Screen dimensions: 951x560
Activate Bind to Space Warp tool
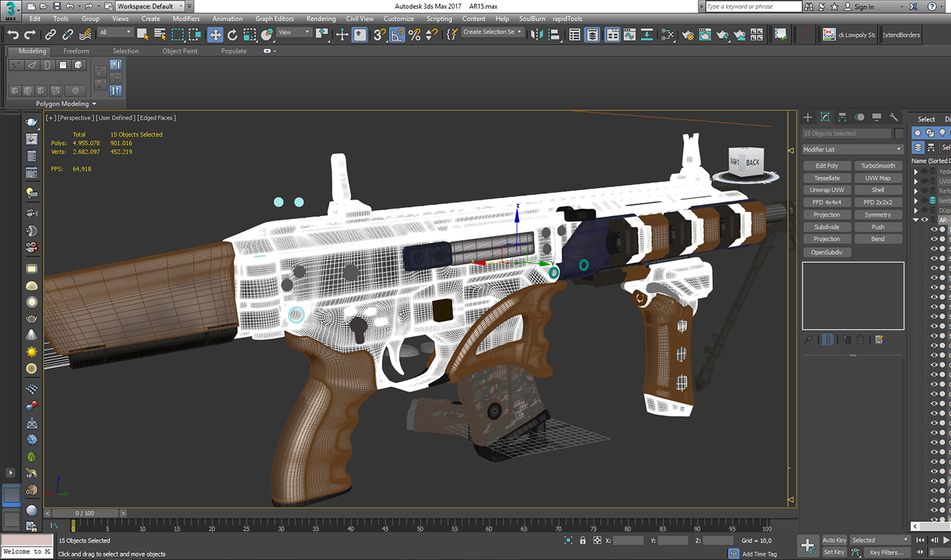click(x=85, y=34)
